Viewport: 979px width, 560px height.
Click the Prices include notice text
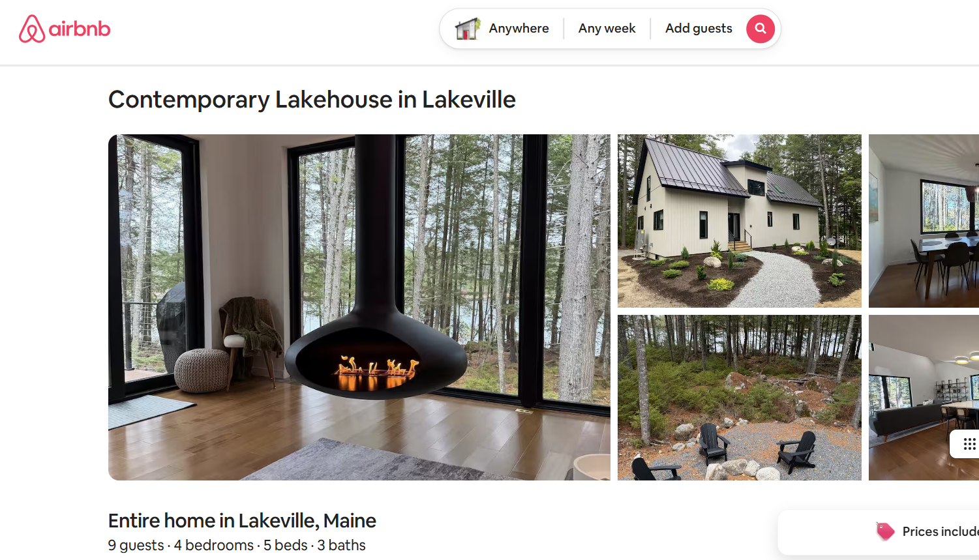coord(941,531)
